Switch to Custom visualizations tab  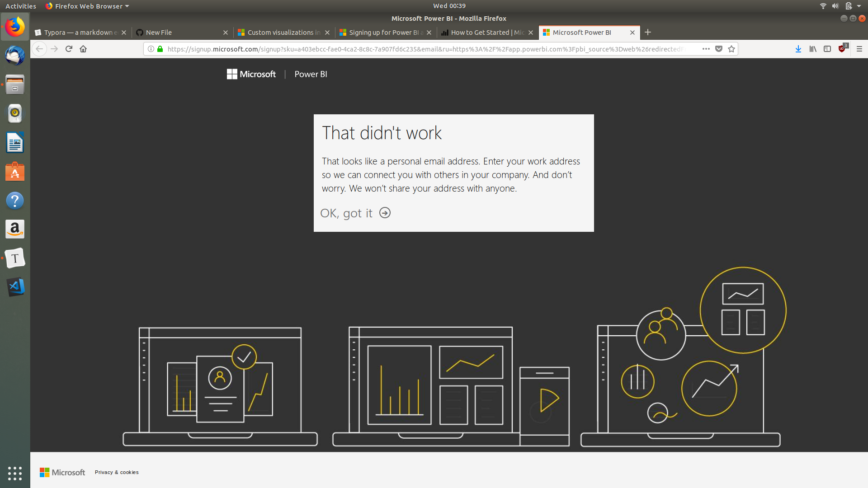(x=284, y=33)
